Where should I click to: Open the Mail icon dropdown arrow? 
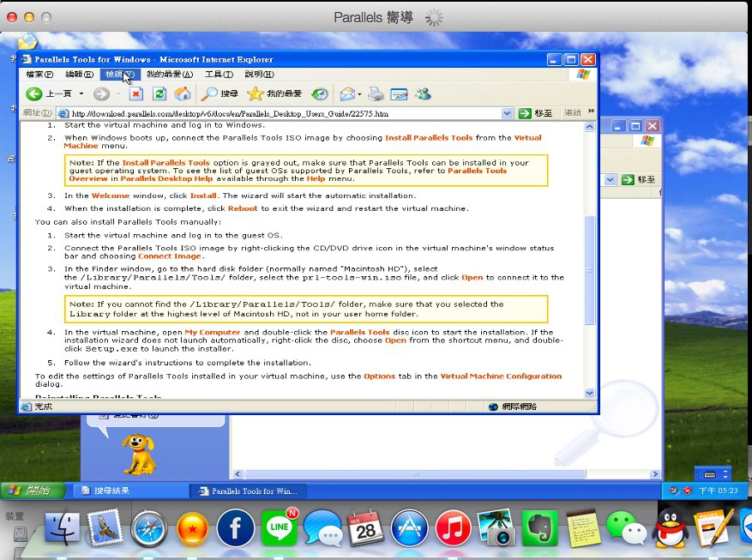point(359,94)
